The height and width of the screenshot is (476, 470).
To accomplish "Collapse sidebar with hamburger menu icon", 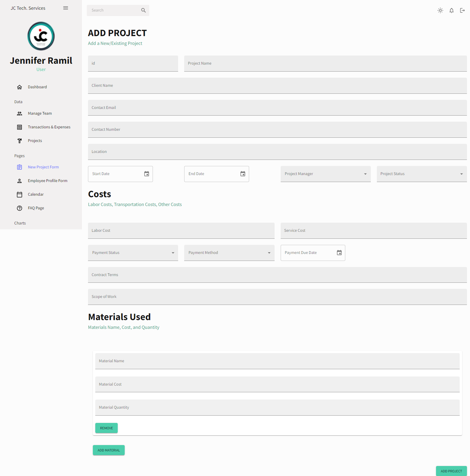I will pos(66,8).
